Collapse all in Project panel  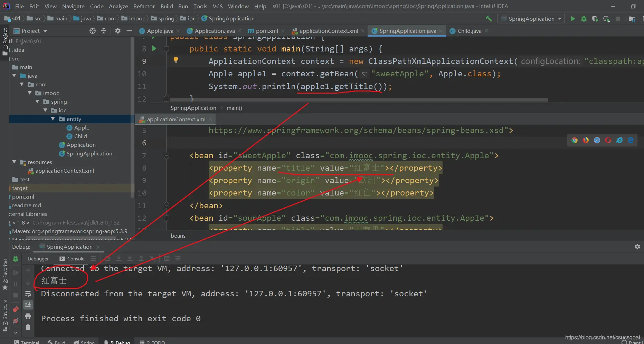pos(104,31)
